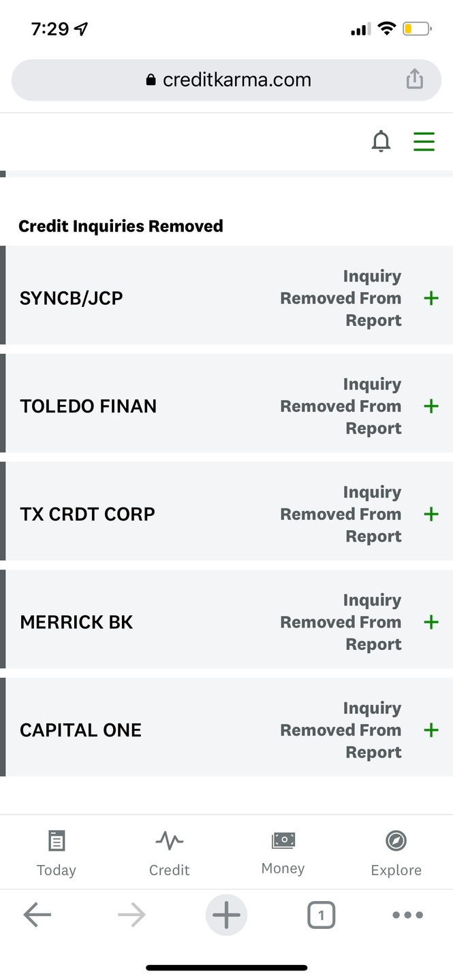Open a new tab with plus button

(226, 915)
